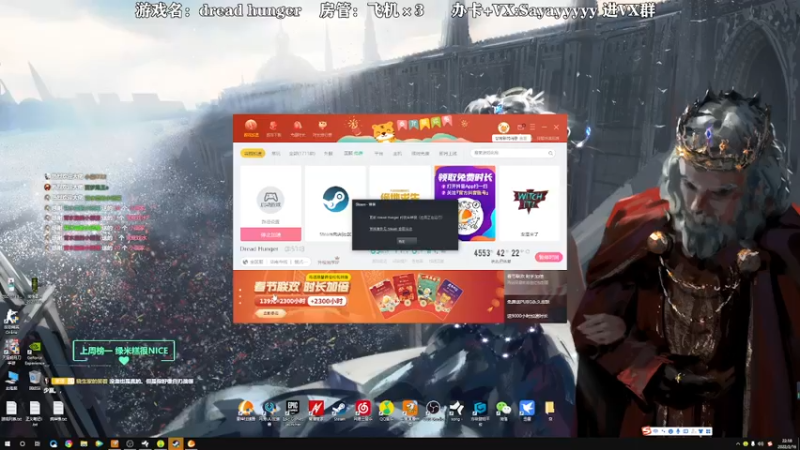
Task: Open the blue bird Xunlei desktop shortcut
Action: 527,411
